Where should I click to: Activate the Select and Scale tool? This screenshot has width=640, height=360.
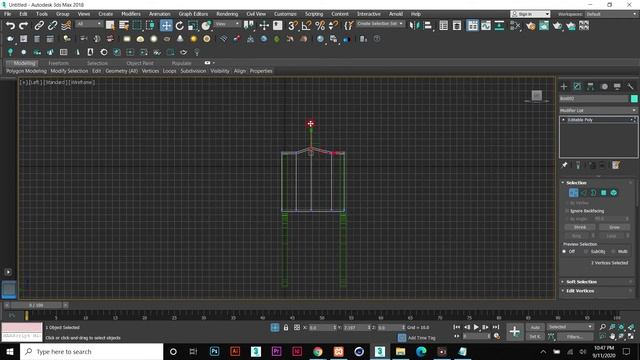[193, 26]
